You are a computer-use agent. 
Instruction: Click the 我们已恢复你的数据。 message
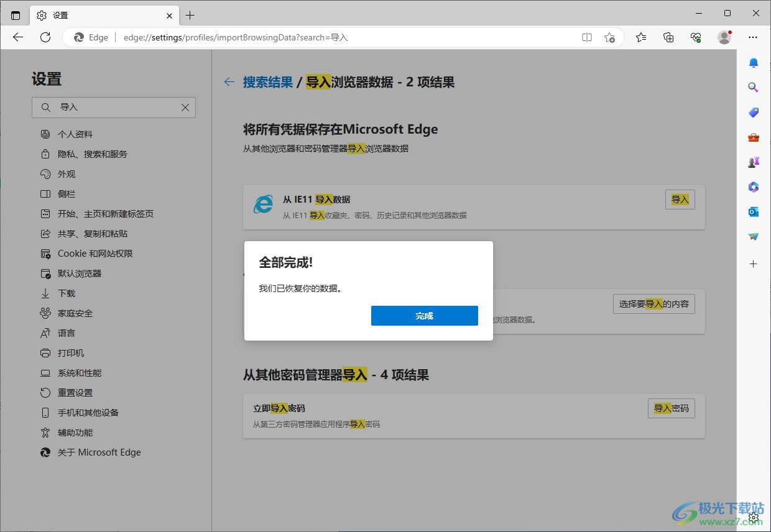301,288
